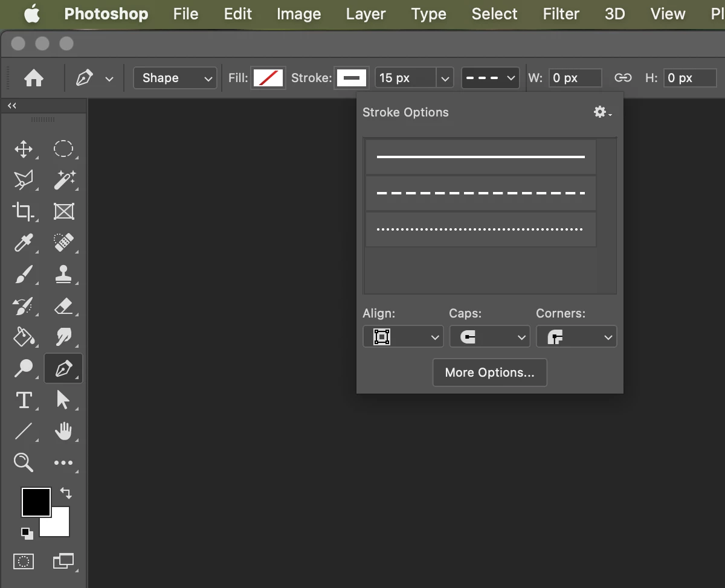Select the Spot Healing Brush tool
Image resolution: width=725 pixels, height=588 pixels.
tap(63, 243)
